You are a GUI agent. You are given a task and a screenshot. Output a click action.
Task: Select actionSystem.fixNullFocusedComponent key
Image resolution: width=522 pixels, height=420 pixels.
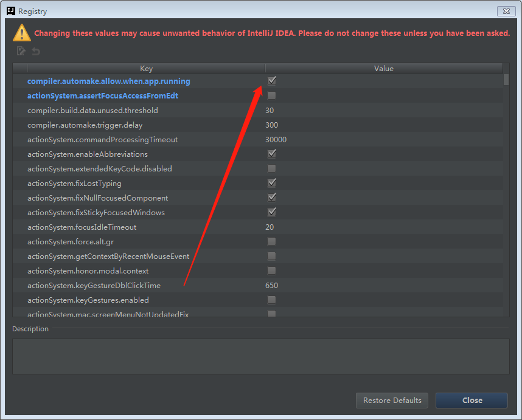click(x=97, y=198)
